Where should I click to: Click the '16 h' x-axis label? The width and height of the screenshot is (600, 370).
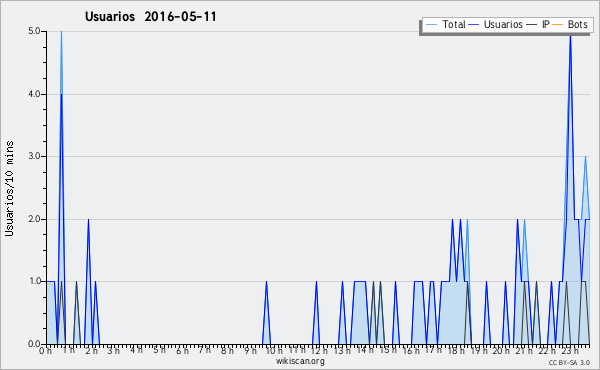click(411, 351)
